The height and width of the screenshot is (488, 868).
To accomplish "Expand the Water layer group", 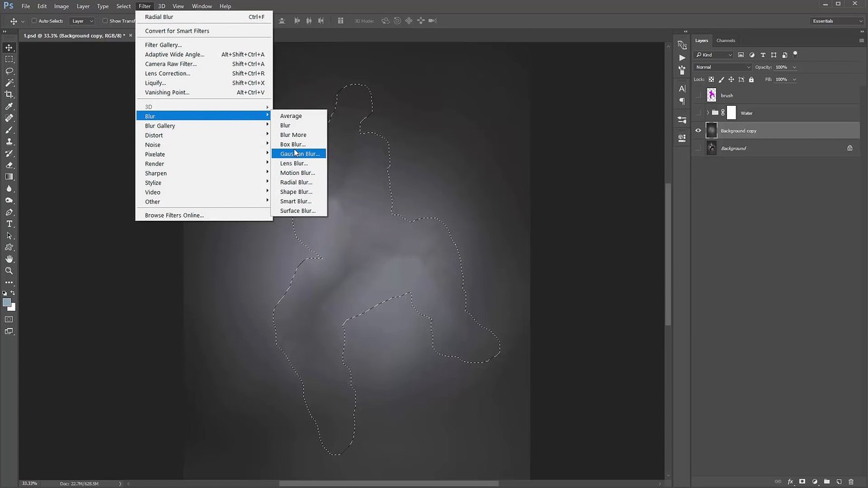I will point(707,113).
